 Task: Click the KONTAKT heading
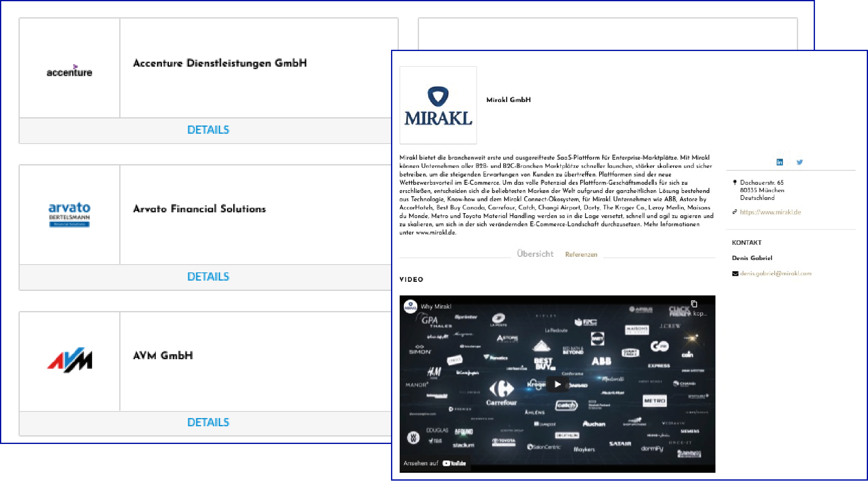click(x=747, y=243)
